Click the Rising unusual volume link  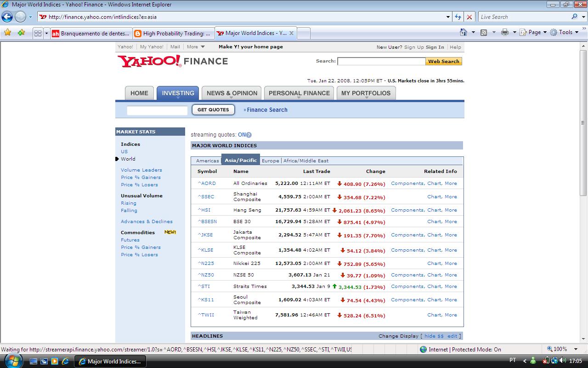click(129, 203)
